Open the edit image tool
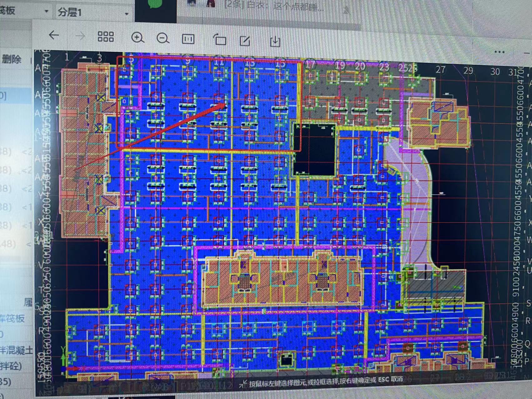 (x=245, y=41)
